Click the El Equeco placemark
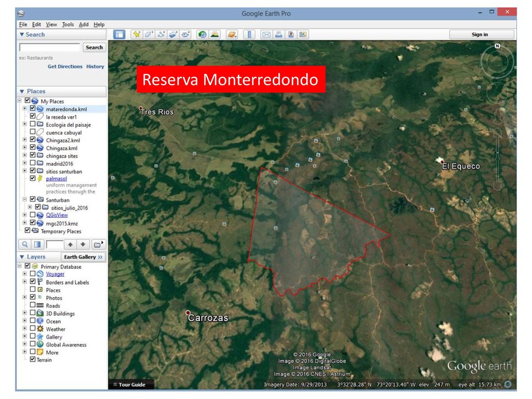The image size is (532, 399). pyautogui.click(x=442, y=162)
